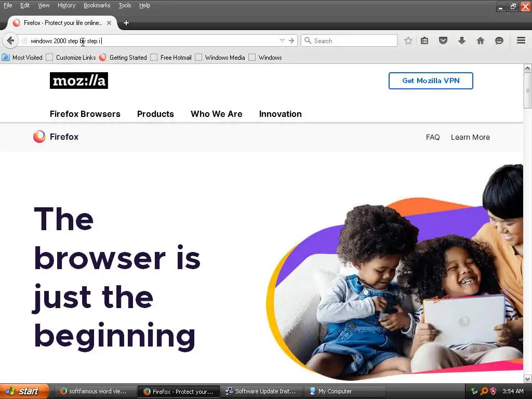
Task: Open the Windows start button
Action: (x=24, y=391)
